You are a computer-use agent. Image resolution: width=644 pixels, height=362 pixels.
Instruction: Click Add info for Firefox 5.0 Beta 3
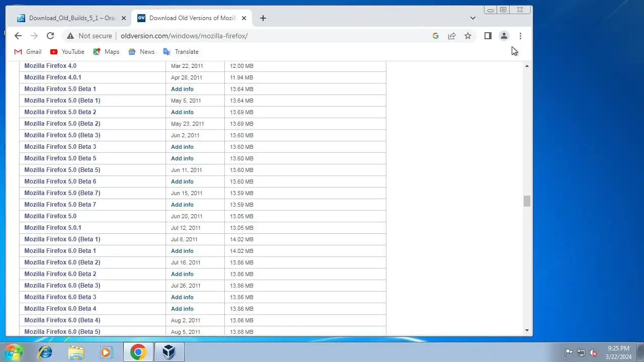(182, 147)
